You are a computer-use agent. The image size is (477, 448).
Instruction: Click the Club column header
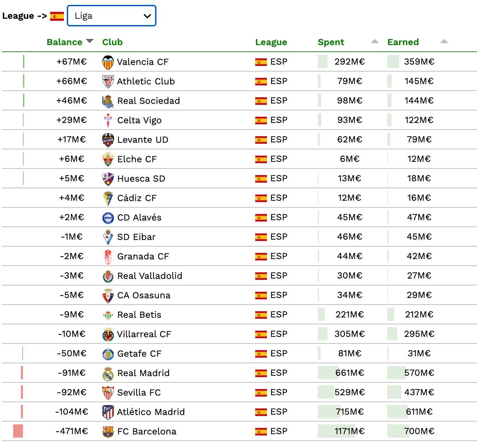[112, 42]
